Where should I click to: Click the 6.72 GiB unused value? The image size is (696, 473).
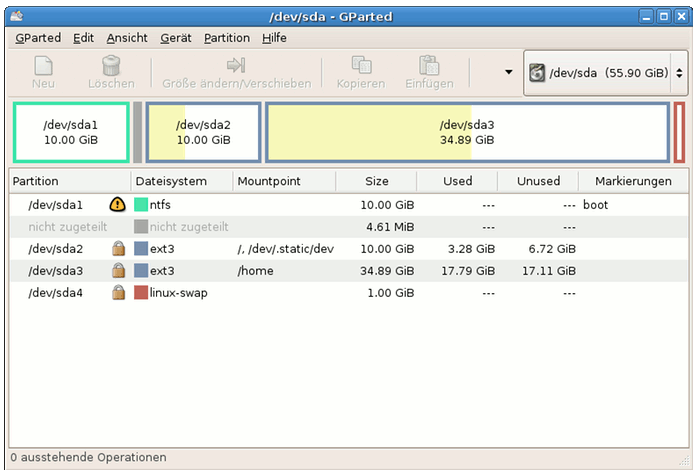(x=552, y=248)
